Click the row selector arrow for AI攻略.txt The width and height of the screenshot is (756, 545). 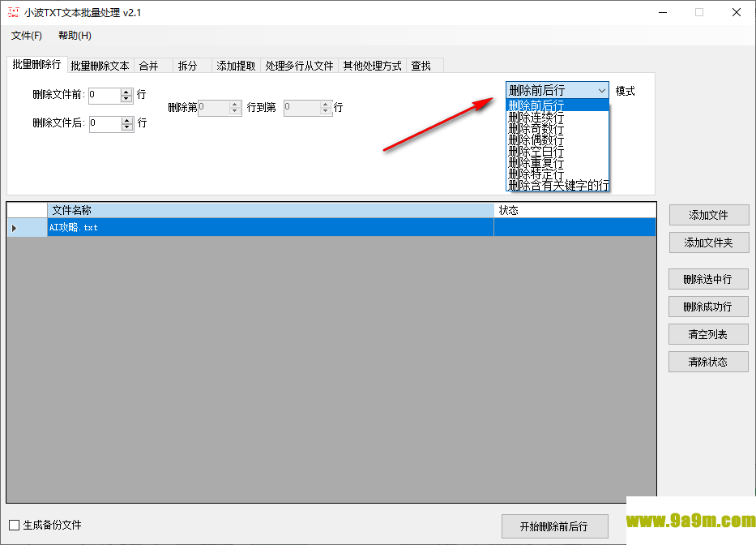(x=27, y=227)
